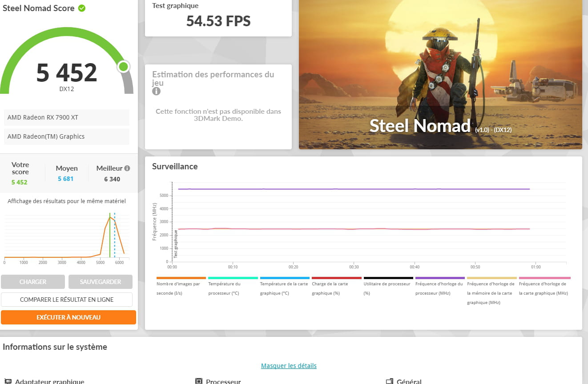Viewport: 588px width, 384px height.
Task: Collapse system info via Masquer les détails
Action: 289,366
